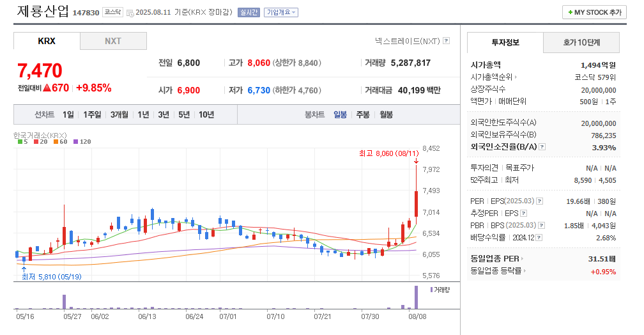
Task: Click the stock code 147830
Action: [86, 13]
